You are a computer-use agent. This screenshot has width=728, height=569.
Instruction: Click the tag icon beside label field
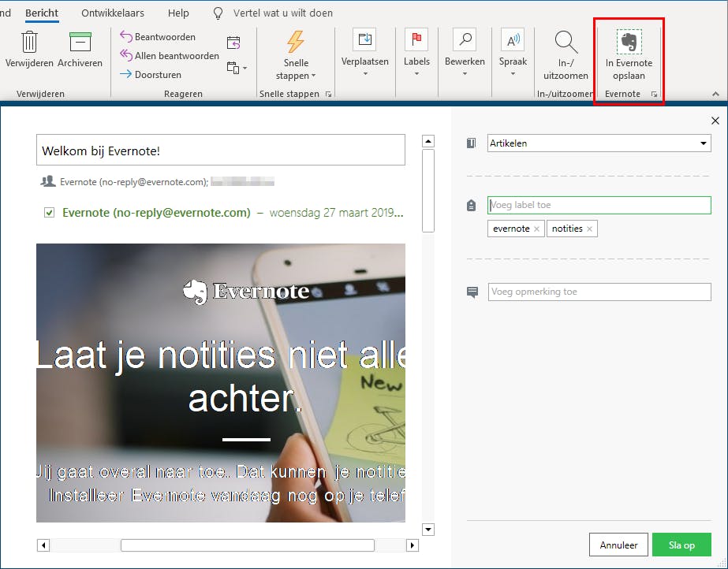pos(471,205)
